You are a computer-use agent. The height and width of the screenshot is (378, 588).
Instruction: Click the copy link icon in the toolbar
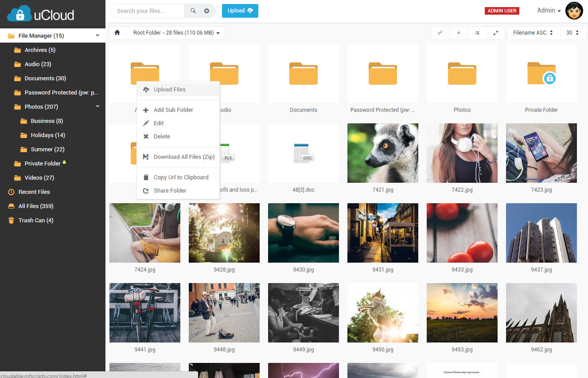(440, 33)
